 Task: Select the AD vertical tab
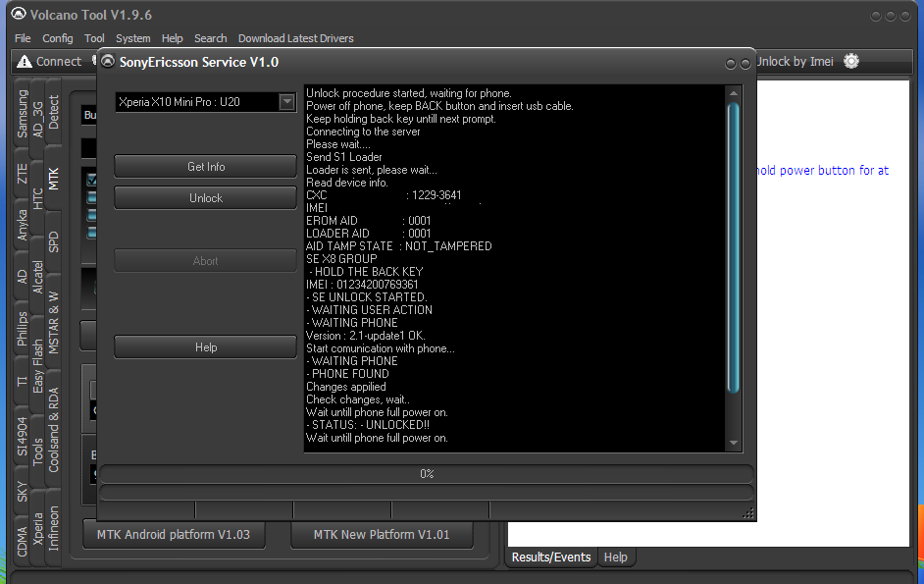point(23,276)
